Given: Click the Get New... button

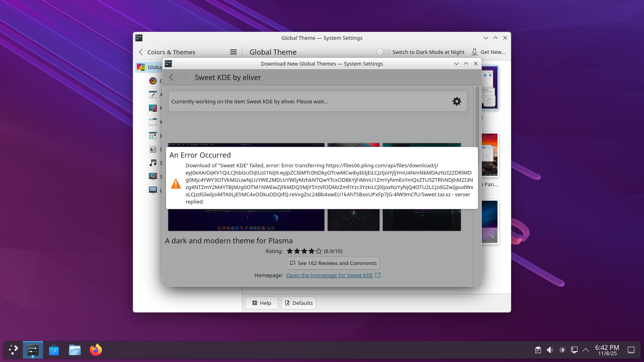Looking at the screenshot, I should (488, 52).
